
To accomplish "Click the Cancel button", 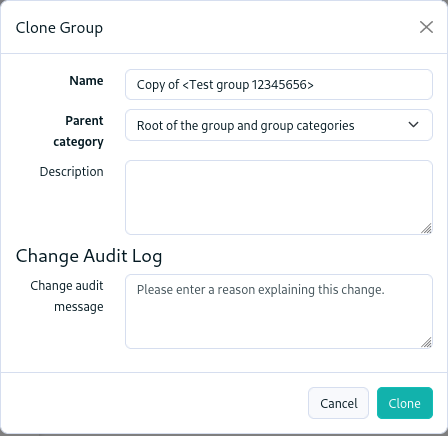I will 338,403.
